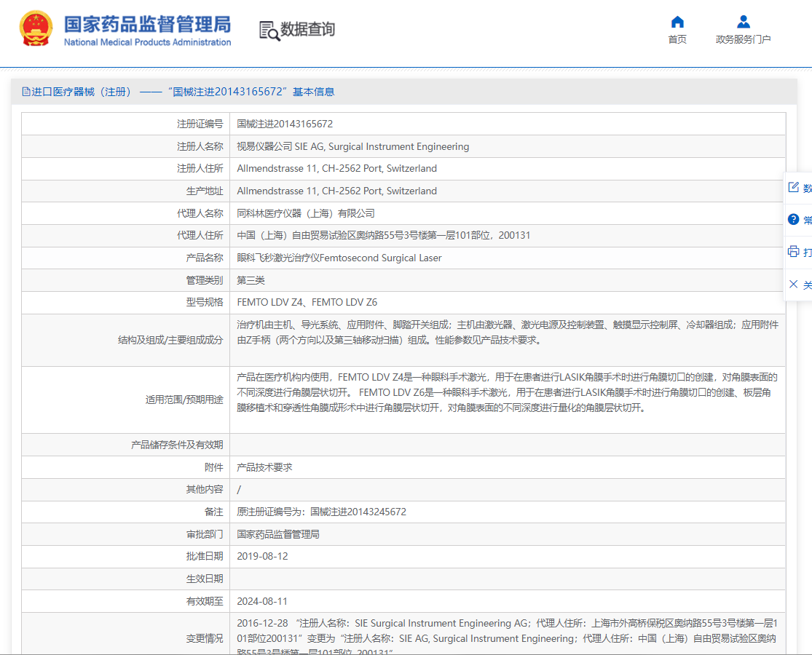Image resolution: width=812 pixels, height=655 pixels.
Task: Click the 变更情况 change record text
Action: coord(508,636)
